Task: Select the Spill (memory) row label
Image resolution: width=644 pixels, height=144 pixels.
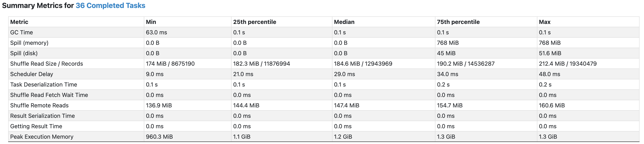Action: [x=29, y=43]
